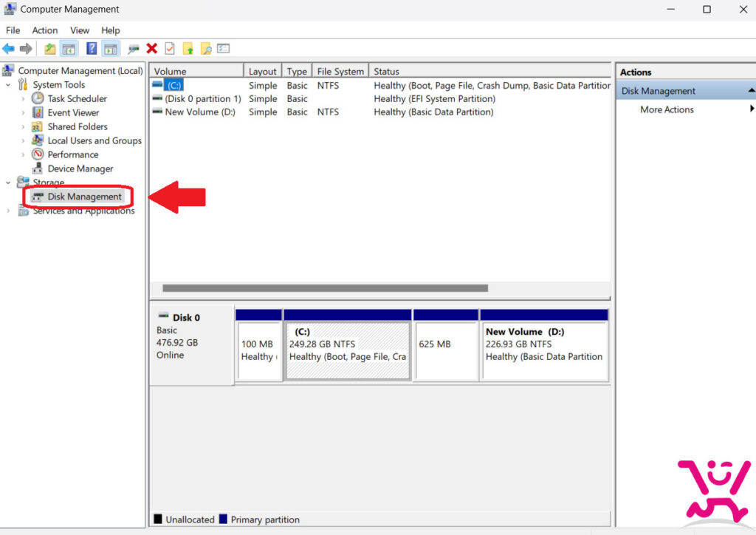The width and height of the screenshot is (756, 535).
Task: Click the Disk 0 Basic disk label box
Action: point(192,344)
